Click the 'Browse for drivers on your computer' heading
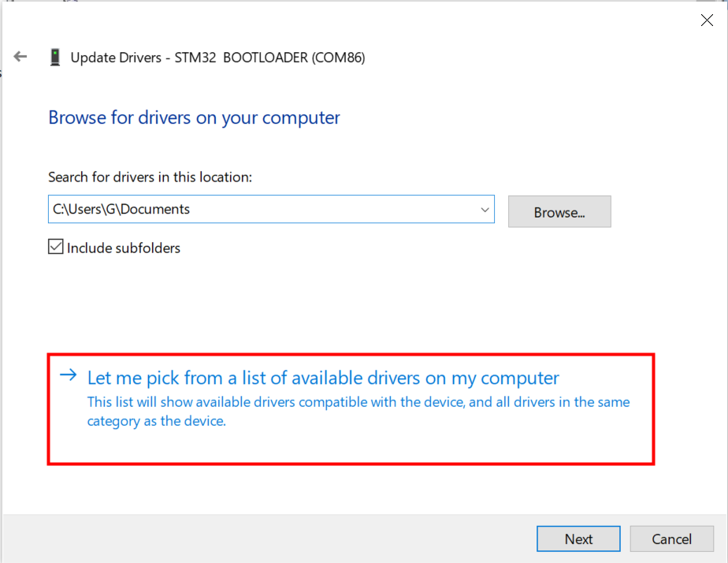This screenshot has height=563, width=728. pos(194,118)
